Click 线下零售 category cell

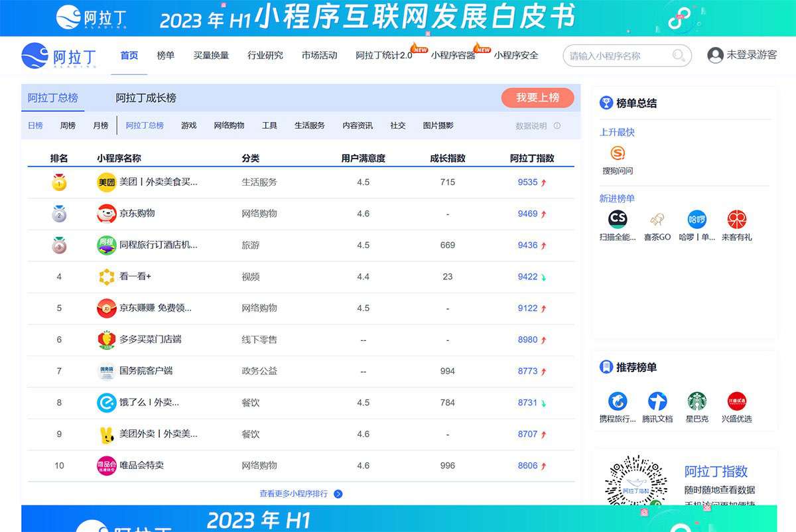click(259, 340)
